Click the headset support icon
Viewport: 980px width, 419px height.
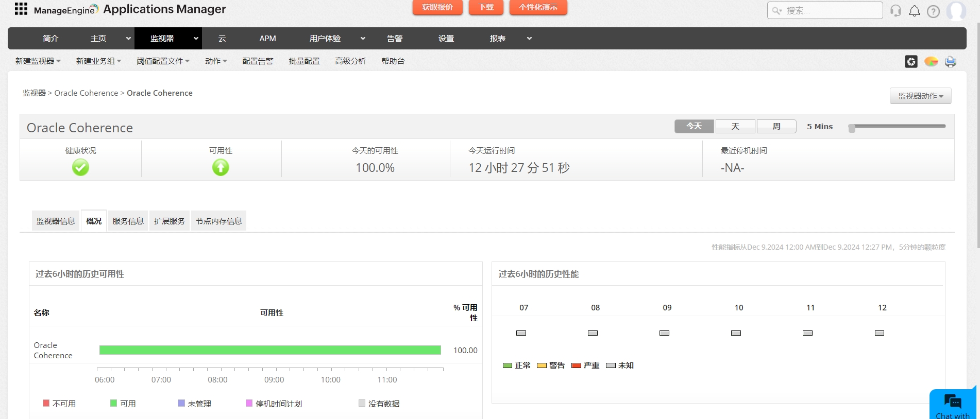tap(895, 11)
